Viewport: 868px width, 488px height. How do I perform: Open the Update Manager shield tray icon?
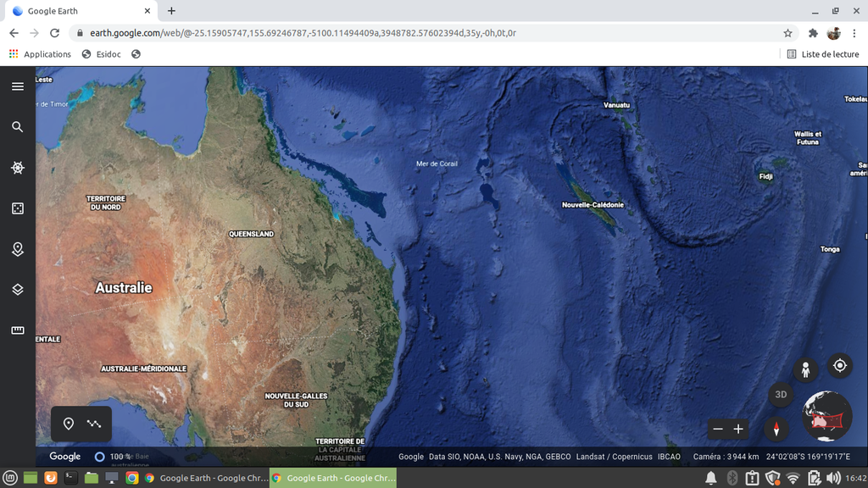[773, 478]
